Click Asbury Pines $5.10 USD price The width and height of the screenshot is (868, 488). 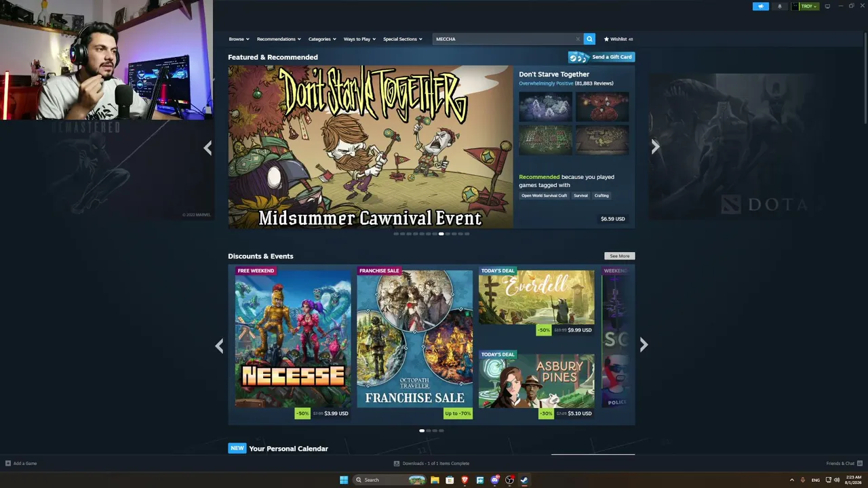tap(580, 413)
